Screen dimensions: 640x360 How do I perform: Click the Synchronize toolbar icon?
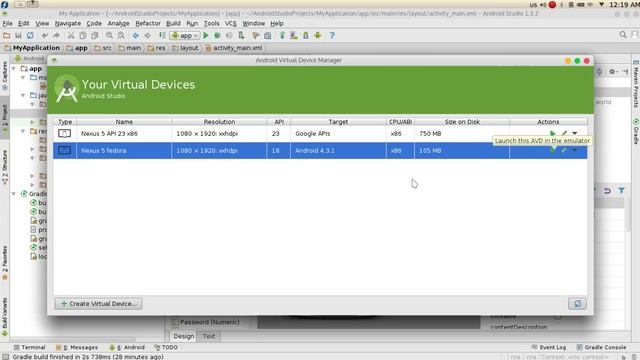click(30, 36)
